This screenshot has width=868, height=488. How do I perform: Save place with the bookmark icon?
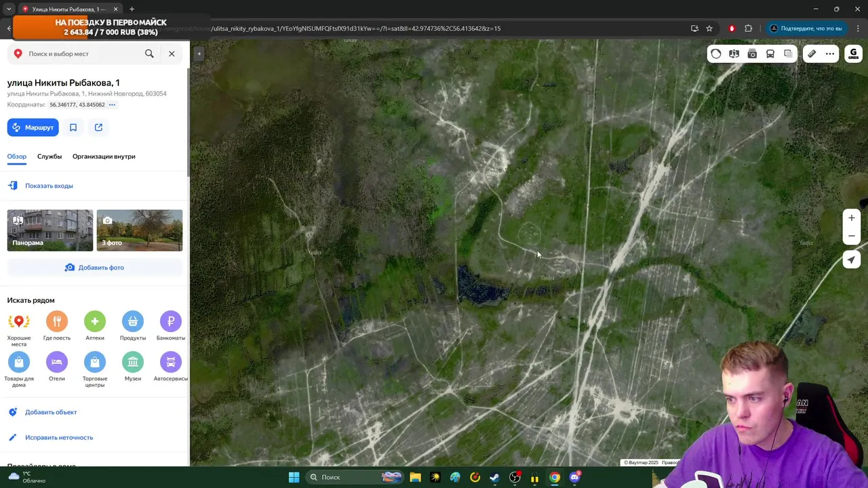tap(73, 127)
